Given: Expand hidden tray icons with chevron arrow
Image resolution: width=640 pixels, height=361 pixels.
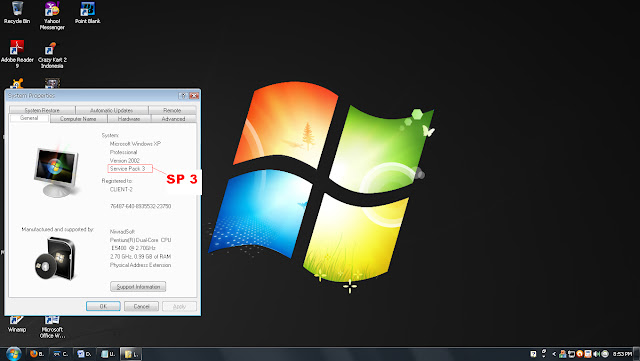Looking at the screenshot, I should pyautogui.click(x=554, y=354).
